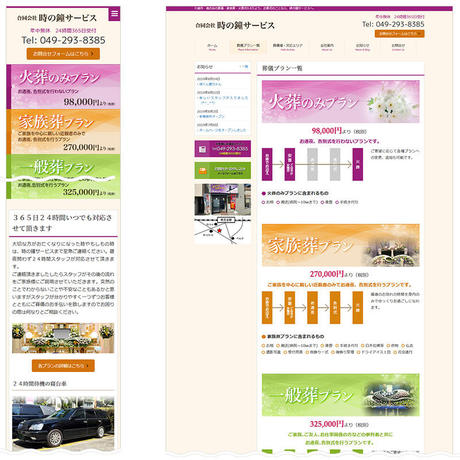This screenshot has width=460, height=460.
Task: Open the hamburger menu in mobile view
Action: [x=114, y=14]
